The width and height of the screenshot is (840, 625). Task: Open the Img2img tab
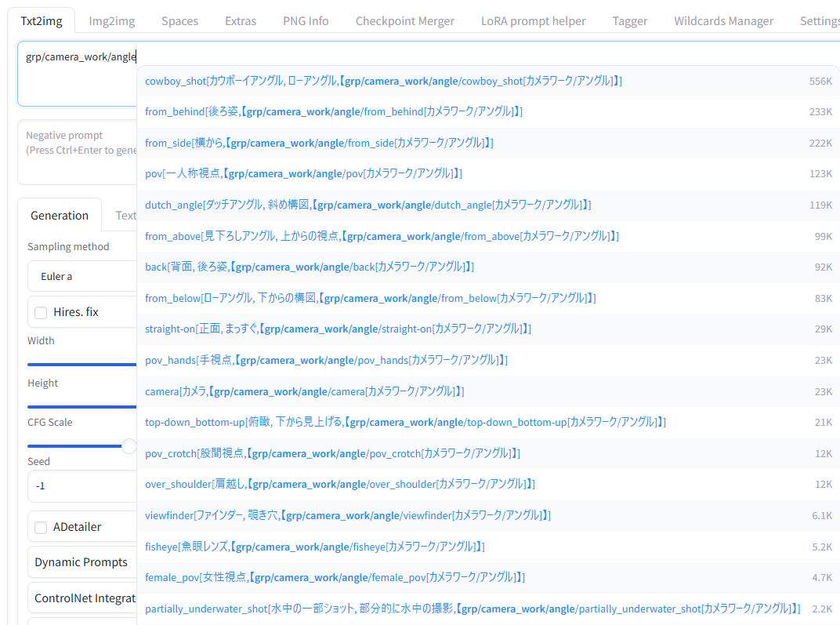111,21
